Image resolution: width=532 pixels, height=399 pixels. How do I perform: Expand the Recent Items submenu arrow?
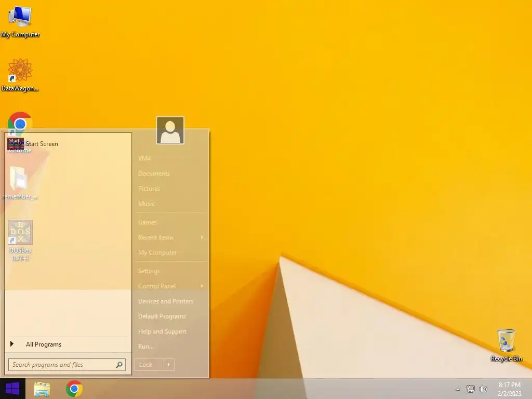202,237
